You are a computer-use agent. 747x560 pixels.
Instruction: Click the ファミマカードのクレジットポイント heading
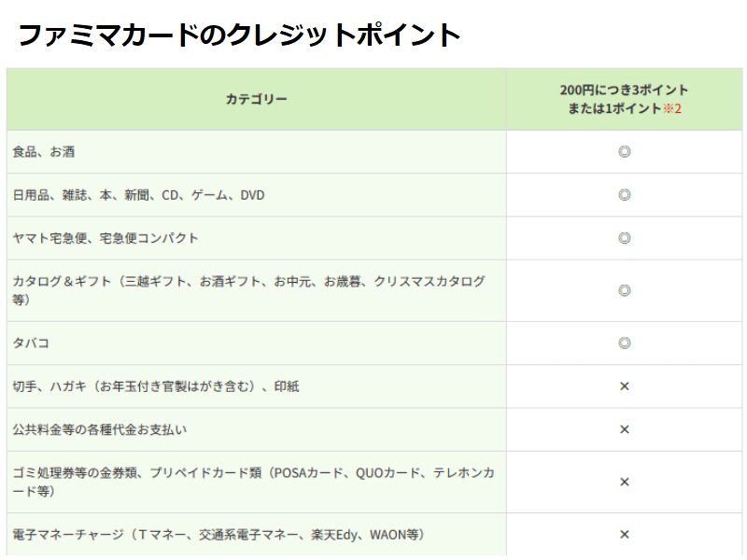(240, 35)
